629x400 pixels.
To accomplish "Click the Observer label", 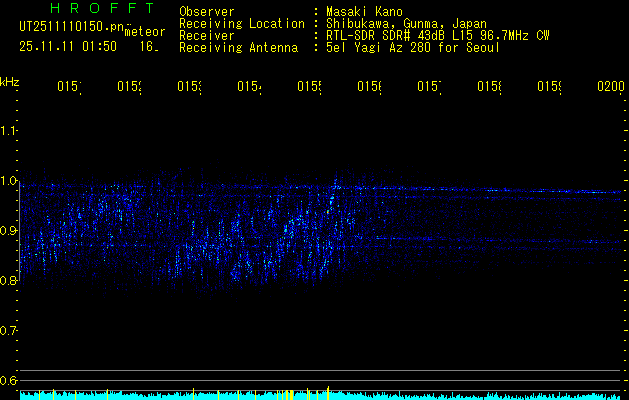I will (x=207, y=12).
